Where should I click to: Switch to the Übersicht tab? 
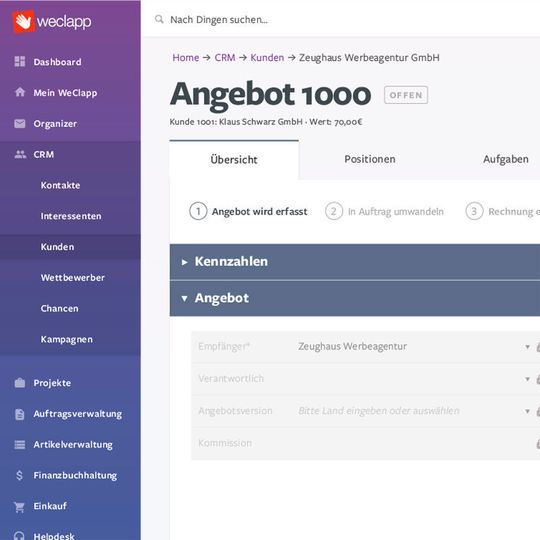coord(234,160)
